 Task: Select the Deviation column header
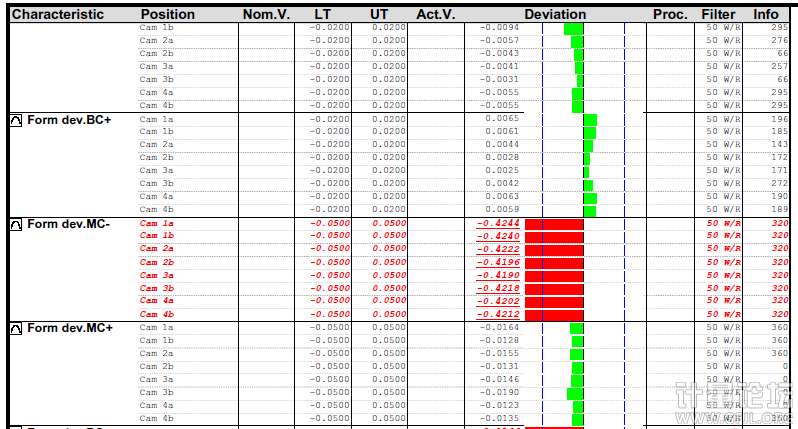[554, 15]
